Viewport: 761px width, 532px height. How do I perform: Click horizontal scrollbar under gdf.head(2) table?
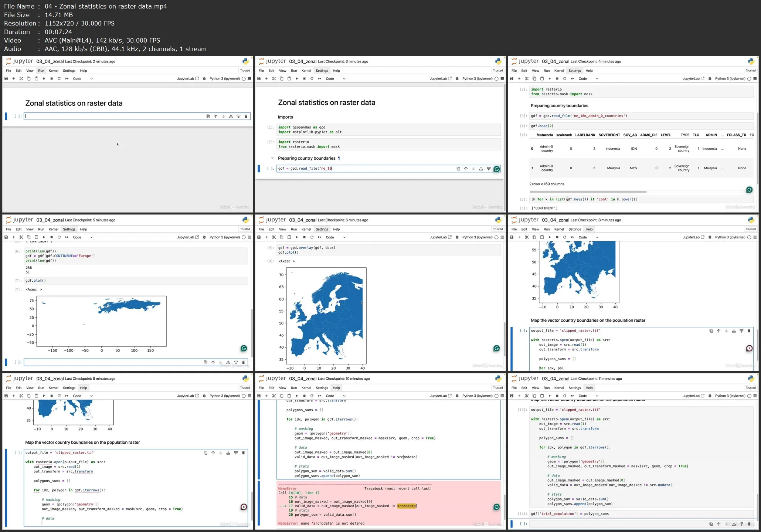click(x=588, y=192)
